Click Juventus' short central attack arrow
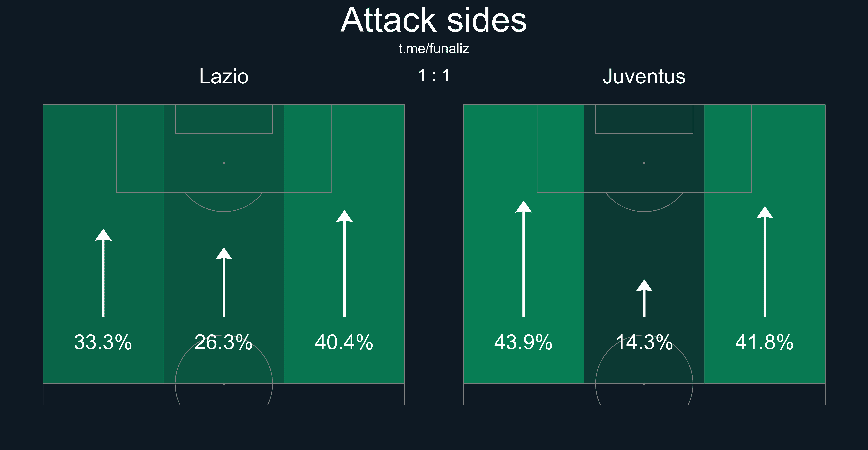The height and width of the screenshot is (450, 868). coord(644,298)
